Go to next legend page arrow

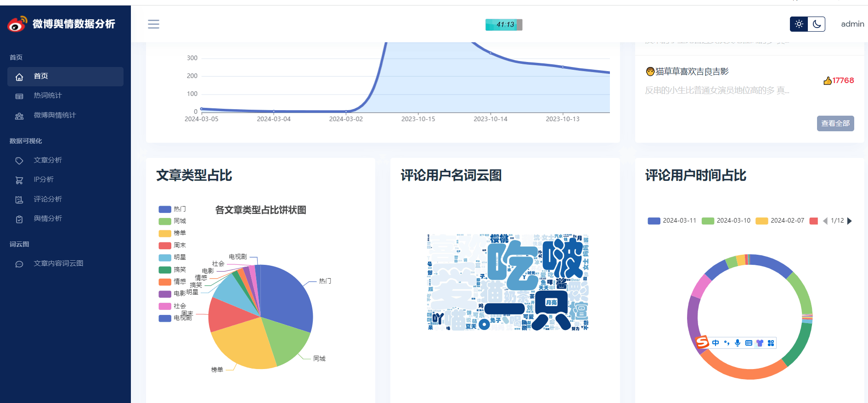[x=850, y=221]
